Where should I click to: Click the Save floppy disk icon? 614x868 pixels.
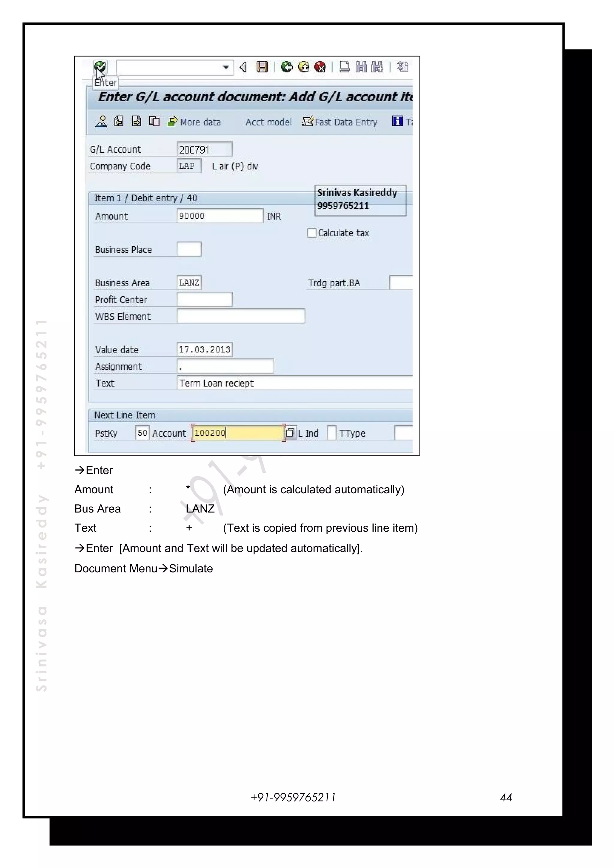click(x=262, y=67)
